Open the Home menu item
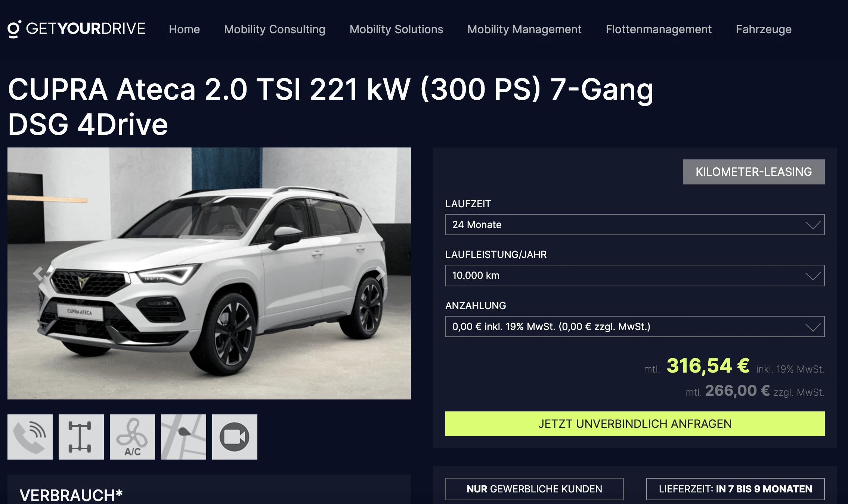This screenshot has width=848, height=504. point(184,29)
